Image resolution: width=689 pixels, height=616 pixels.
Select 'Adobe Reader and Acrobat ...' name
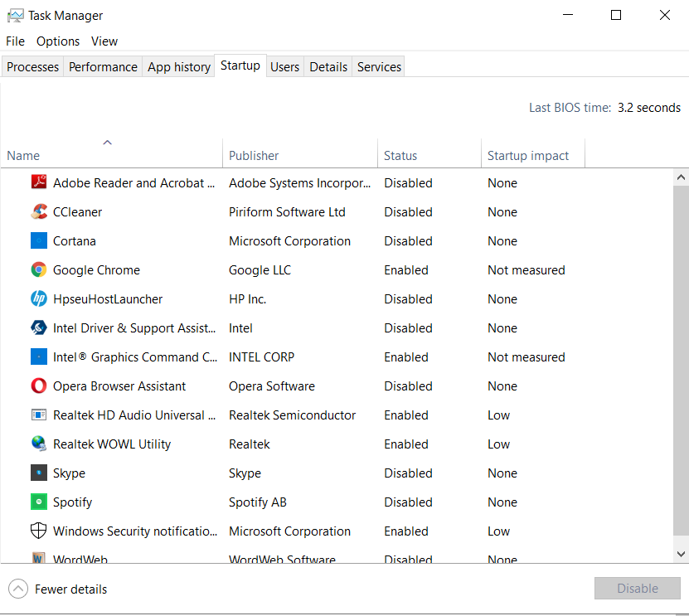pyautogui.click(x=134, y=182)
